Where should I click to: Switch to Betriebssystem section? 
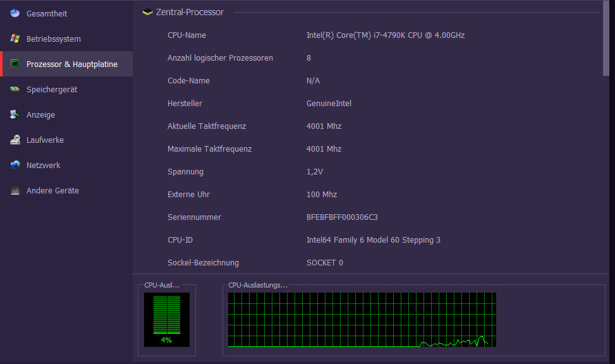coord(66,39)
